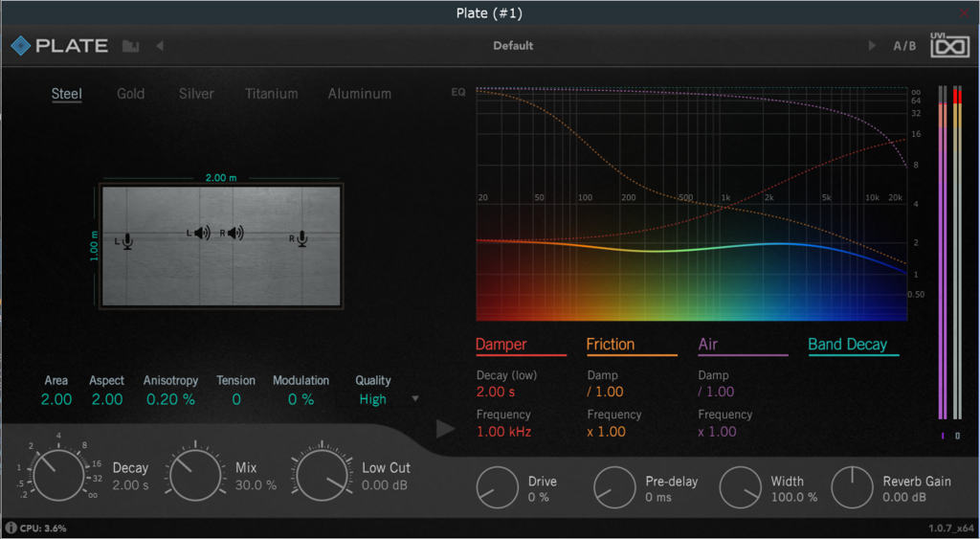The height and width of the screenshot is (539, 980).
Task: Click the Anisotropy value 0.20 %
Action: [170, 399]
